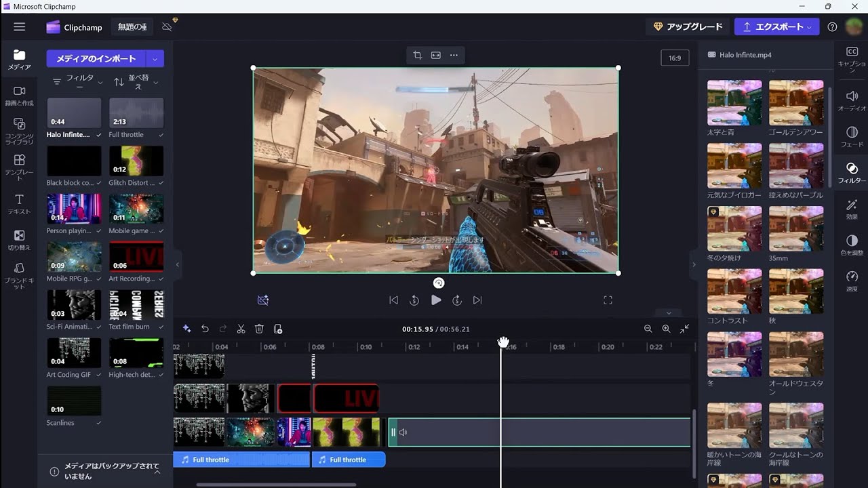This screenshot has height=488, width=868.
Task: Open the help question mark icon
Action: pos(832,27)
